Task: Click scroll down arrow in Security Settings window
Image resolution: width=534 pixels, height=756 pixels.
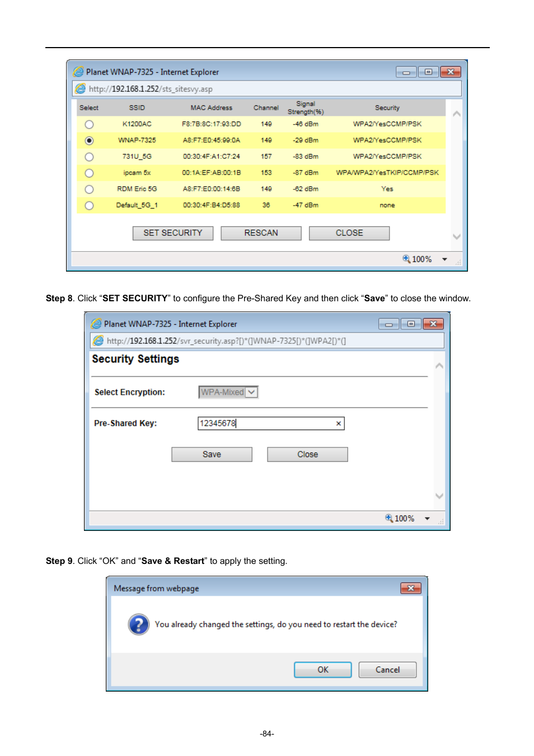Action: point(439,496)
